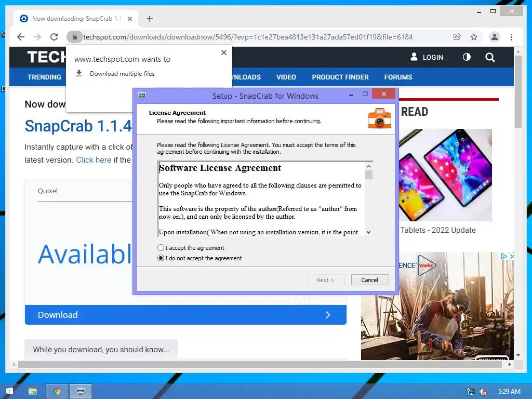Viewport: 532px width, 399px height.
Task: Click the site lock icon in address bar
Action: tap(75, 37)
